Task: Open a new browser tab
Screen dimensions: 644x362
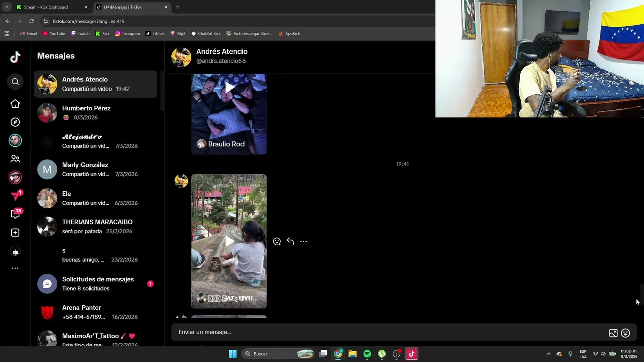Action: click(x=178, y=7)
